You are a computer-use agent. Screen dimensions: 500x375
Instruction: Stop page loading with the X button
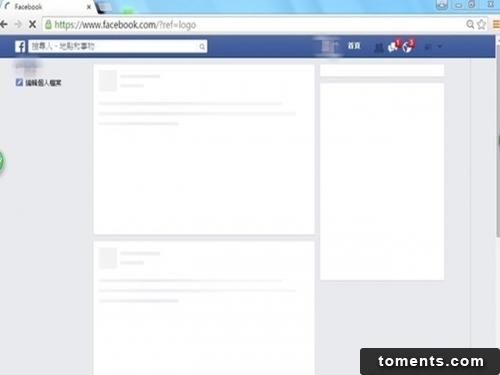(x=32, y=24)
